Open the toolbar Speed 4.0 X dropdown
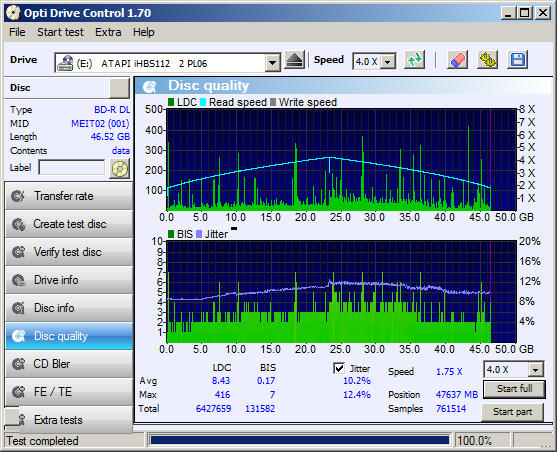 (x=388, y=62)
